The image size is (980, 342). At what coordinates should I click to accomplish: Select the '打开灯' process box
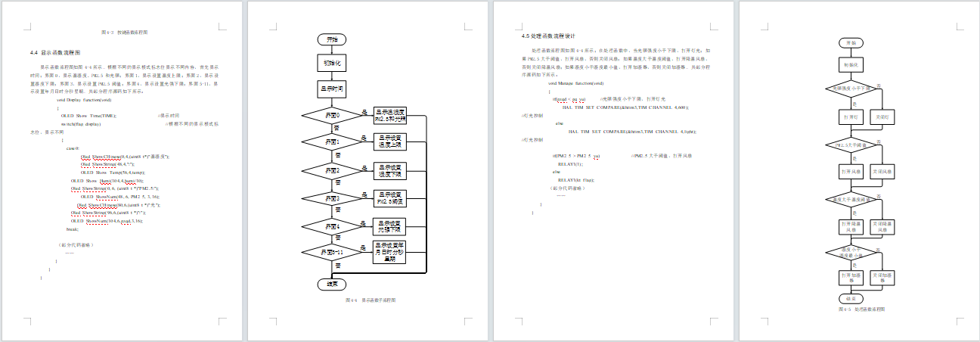(851, 117)
